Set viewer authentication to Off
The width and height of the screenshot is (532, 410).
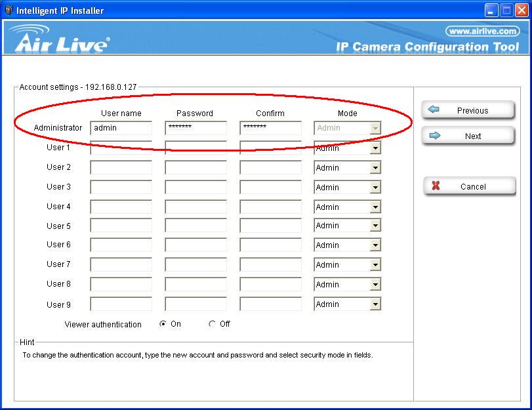point(212,324)
